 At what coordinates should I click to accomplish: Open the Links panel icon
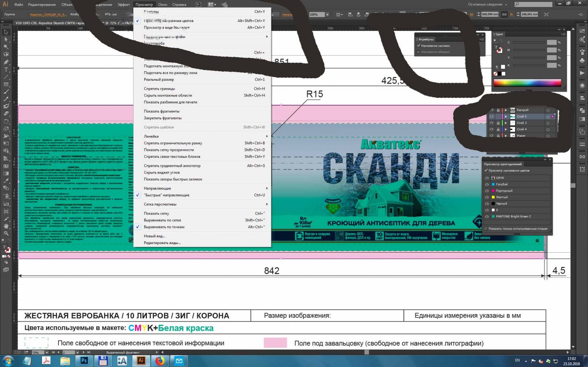pyautogui.click(x=582, y=157)
